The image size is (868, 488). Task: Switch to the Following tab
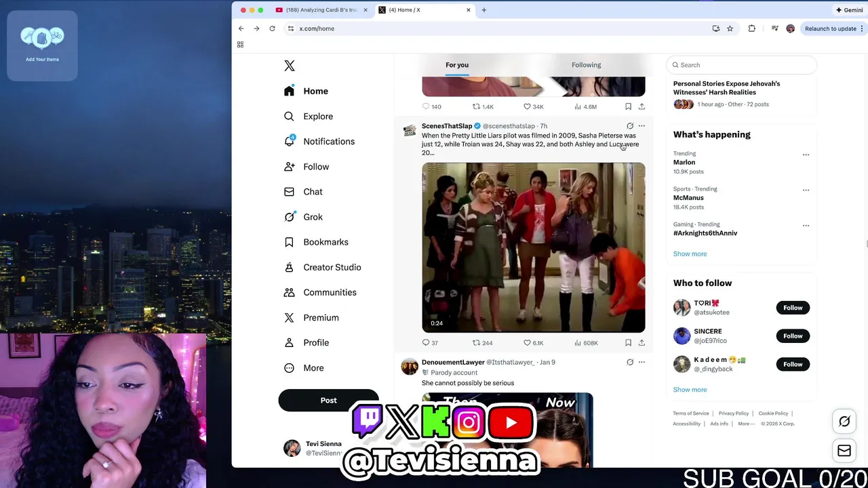(x=586, y=65)
